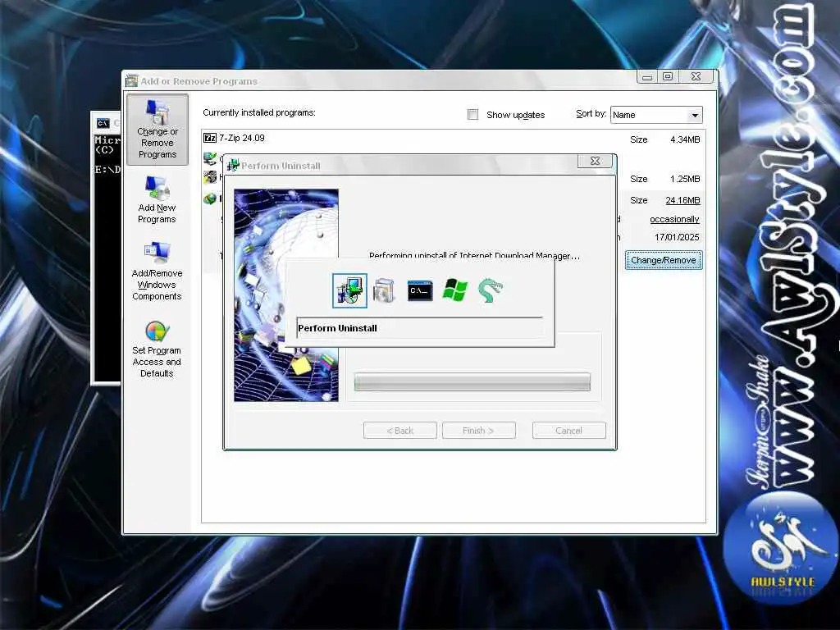Select the 7-Zip 24.09 list entry

click(x=453, y=139)
